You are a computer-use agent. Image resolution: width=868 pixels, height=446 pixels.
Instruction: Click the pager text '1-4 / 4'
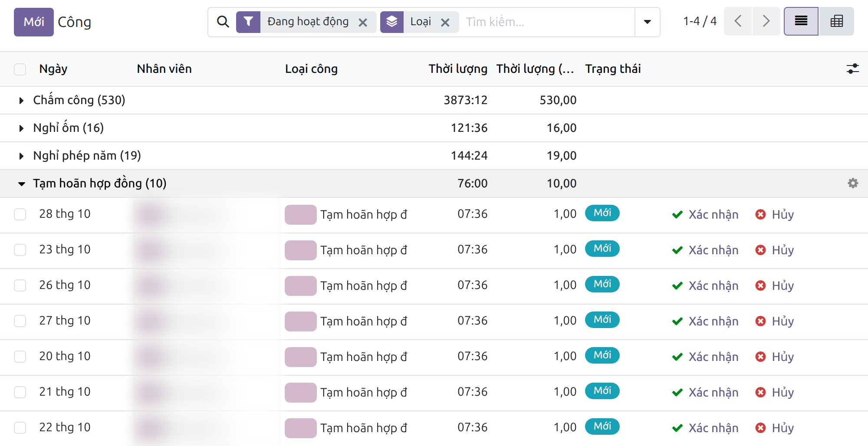coord(700,21)
